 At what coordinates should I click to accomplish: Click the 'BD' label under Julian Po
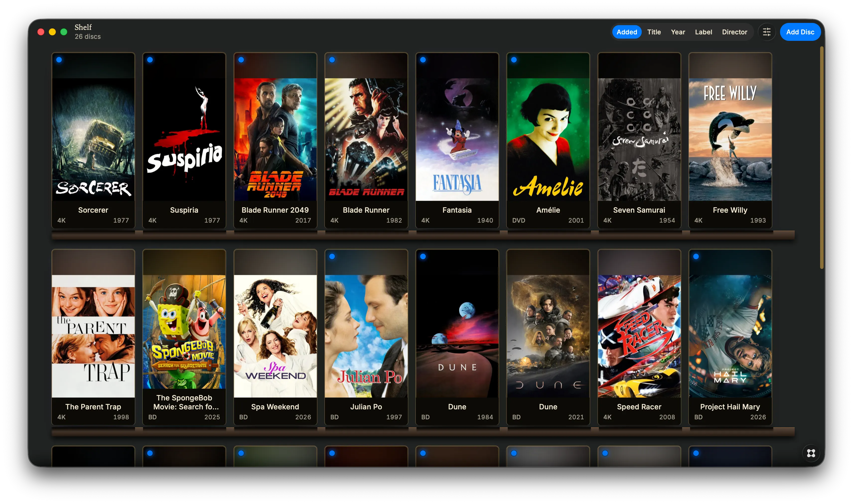[x=334, y=417]
